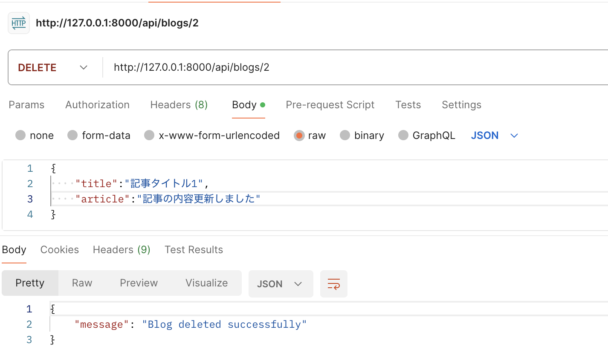Open the DELETE method dropdown
The width and height of the screenshot is (608, 364).
pyautogui.click(x=53, y=68)
